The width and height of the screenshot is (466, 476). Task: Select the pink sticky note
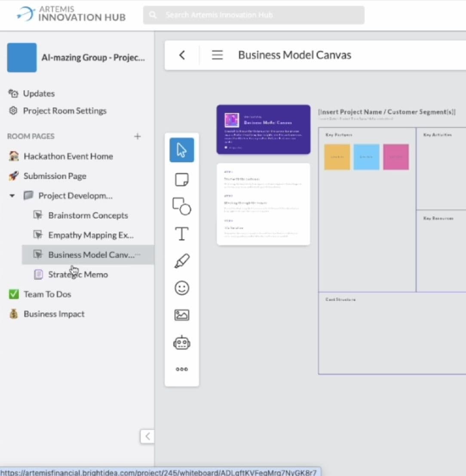pyautogui.click(x=396, y=157)
